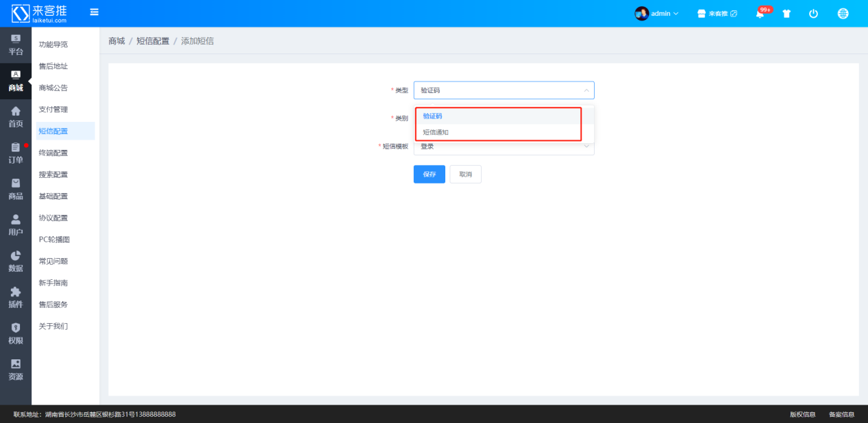The height and width of the screenshot is (423, 868).
Task: Click the power logout icon
Action: pyautogui.click(x=813, y=14)
